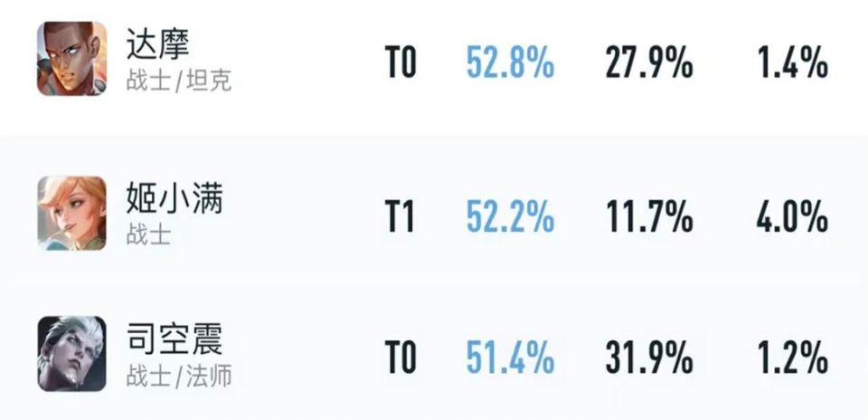Screen dimensions: 868x420
Task: Click the 27.9% pick rate value
Action: (x=649, y=64)
